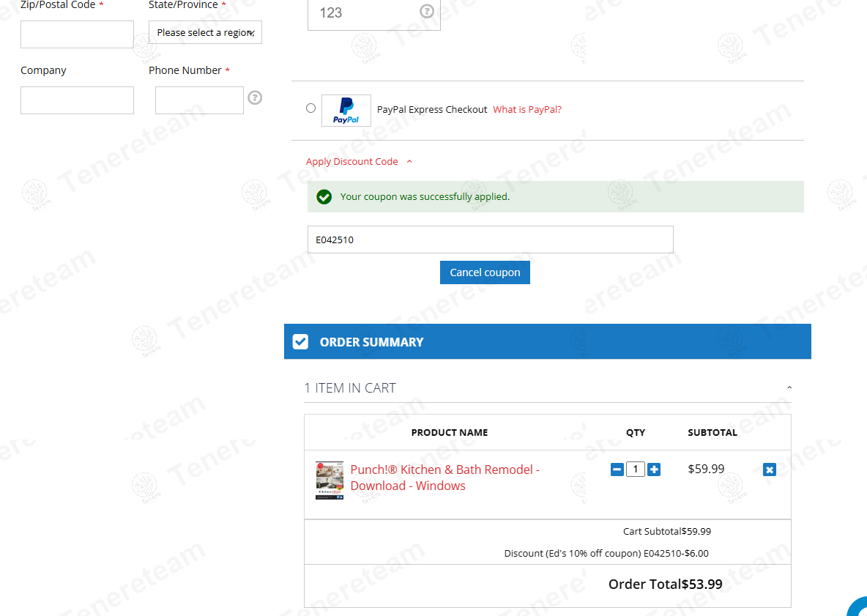Click the Zip/Postal Code input field
Screen dimensions: 867x616
(77, 34)
